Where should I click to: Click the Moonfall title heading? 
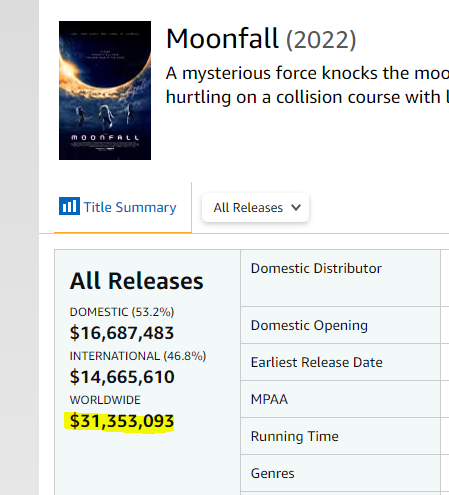pyautogui.click(x=222, y=39)
